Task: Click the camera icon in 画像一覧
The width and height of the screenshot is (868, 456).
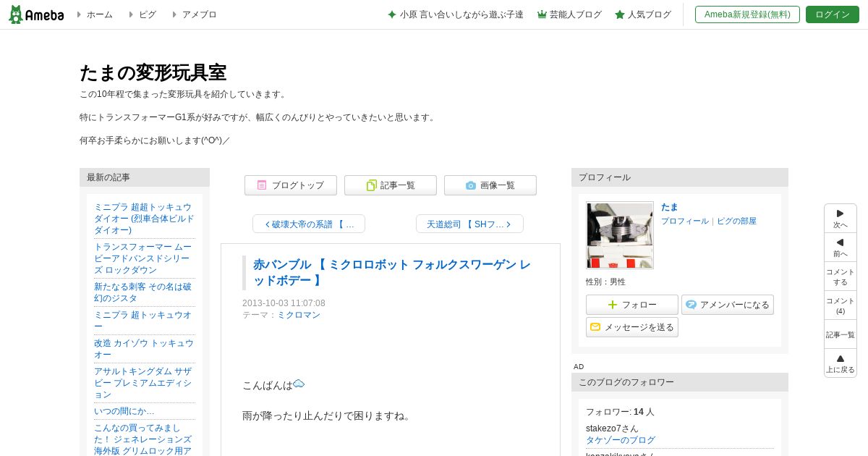Action: click(x=471, y=185)
